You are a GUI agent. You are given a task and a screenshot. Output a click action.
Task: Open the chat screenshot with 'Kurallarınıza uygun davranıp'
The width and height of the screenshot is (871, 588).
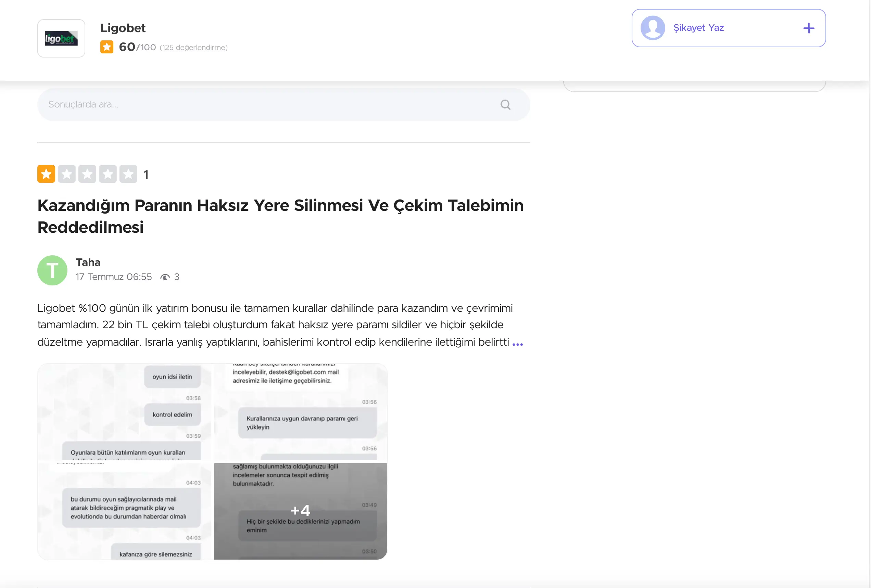click(x=301, y=412)
